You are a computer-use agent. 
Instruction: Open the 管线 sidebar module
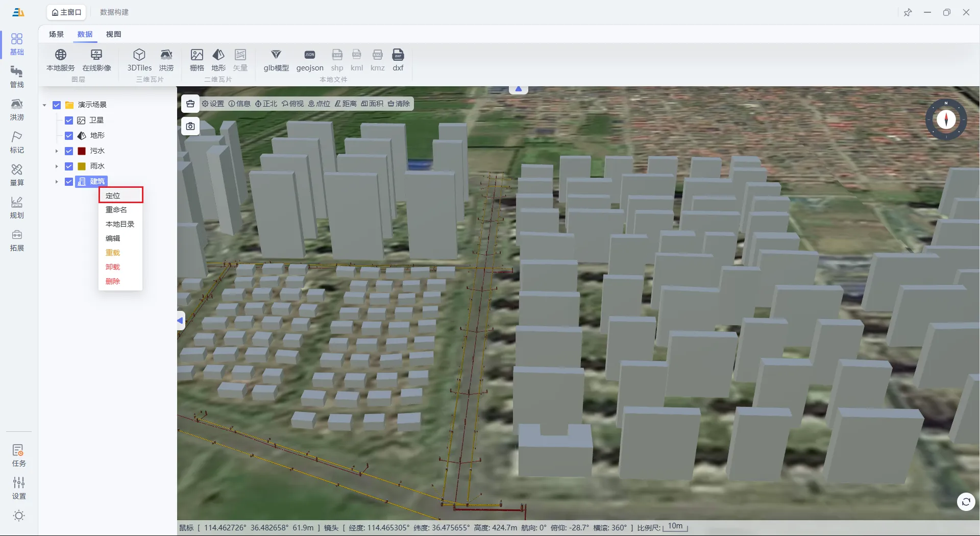tap(17, 77)
